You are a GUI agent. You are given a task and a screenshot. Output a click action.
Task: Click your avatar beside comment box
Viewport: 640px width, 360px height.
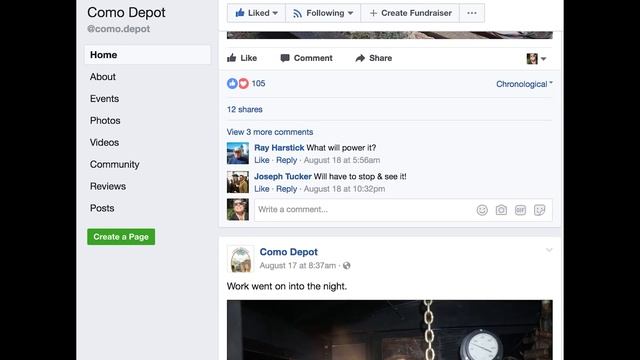[238, 210]
